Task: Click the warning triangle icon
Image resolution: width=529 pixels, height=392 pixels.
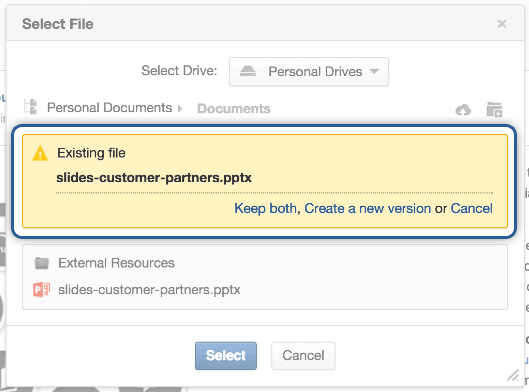Action: tap(40, 153)
